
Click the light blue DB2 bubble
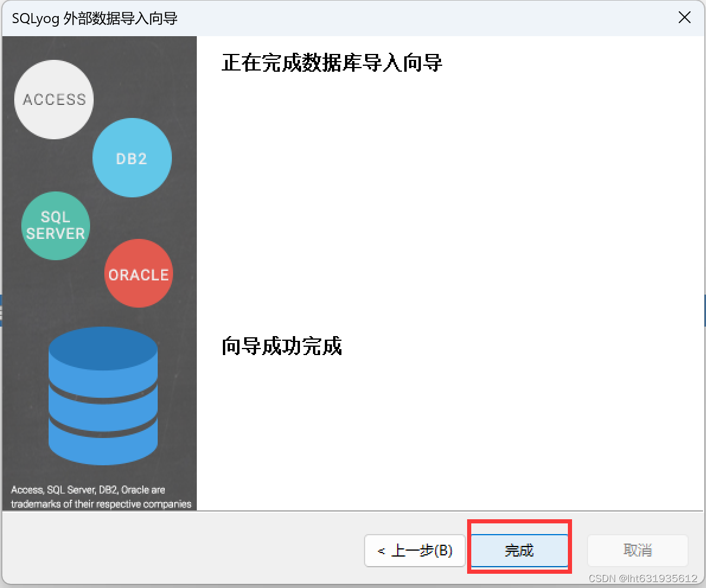coord(132,158)
